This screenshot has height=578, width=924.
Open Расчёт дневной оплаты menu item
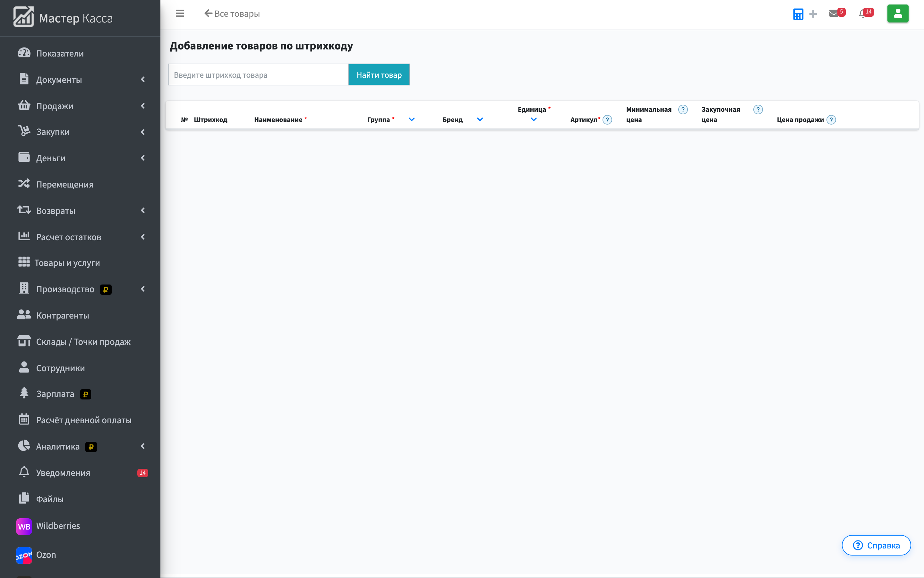coord(80,420)
